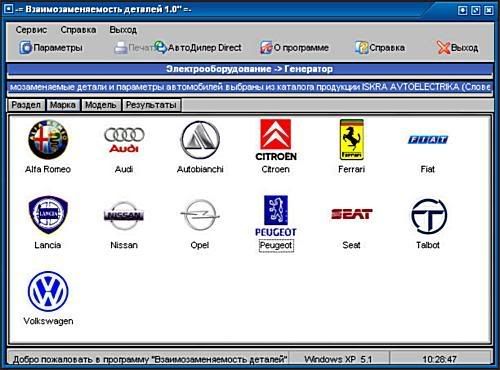
Task: Click the Seat text label
Action: click(x=351, y=245)
